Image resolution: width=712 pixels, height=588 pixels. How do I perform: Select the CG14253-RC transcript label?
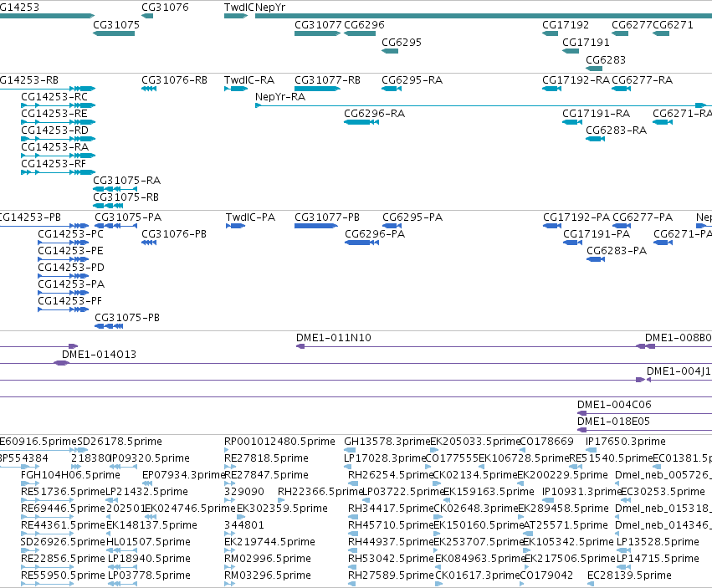coord(54,97)
